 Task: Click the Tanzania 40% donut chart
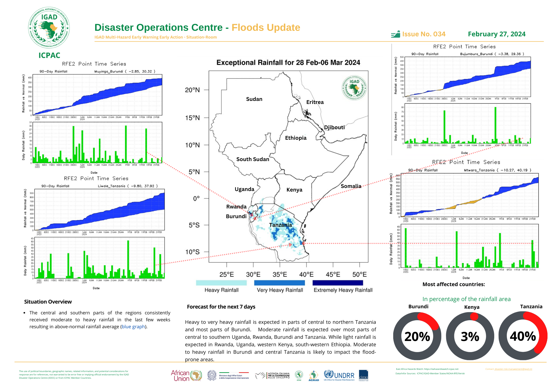pyautogui.click(x=523, y=336)
